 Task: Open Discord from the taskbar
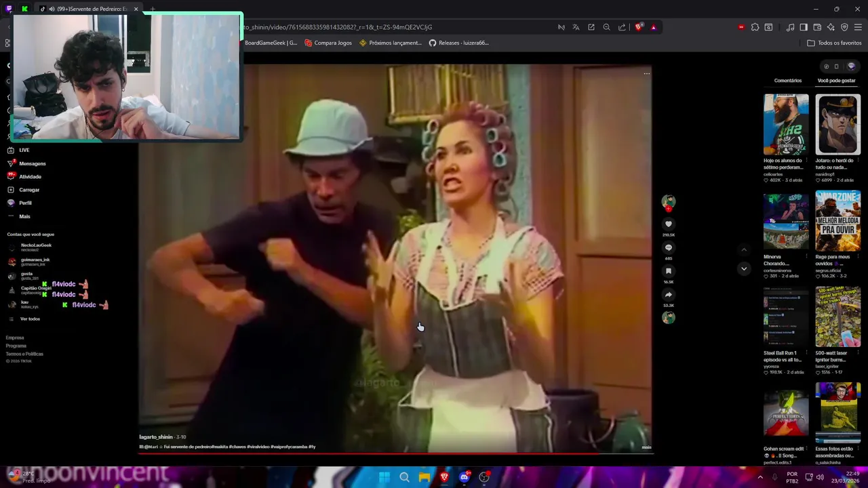pyautogui.click(x=465, y=477)
